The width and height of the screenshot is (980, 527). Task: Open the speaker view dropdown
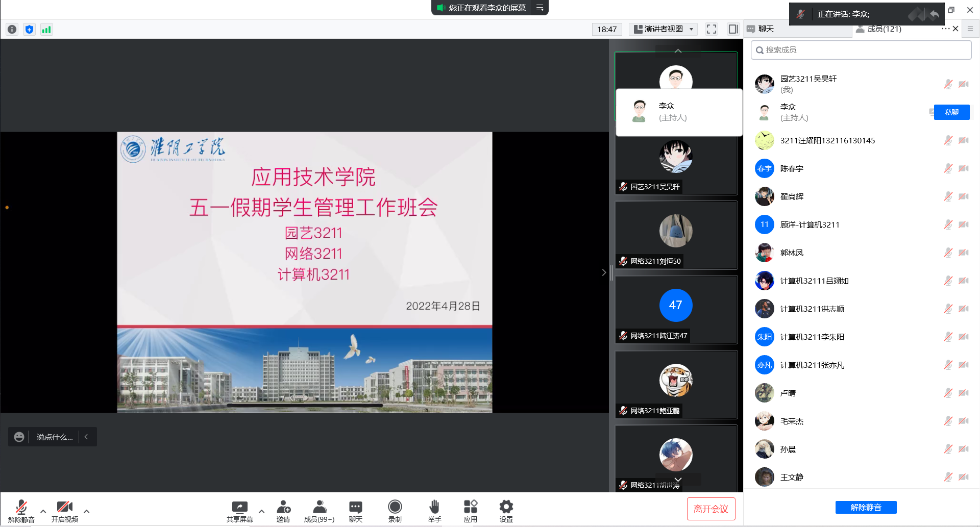point(664,29)
